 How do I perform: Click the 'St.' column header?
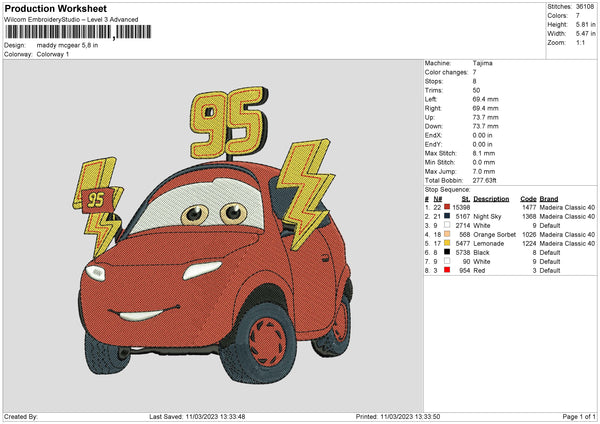click(x=466, y=199)
